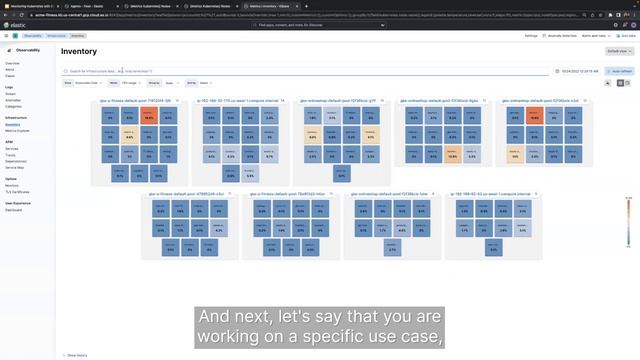
Task: Focus the global Find apps search bar
Action: click(x=319, y=25)
